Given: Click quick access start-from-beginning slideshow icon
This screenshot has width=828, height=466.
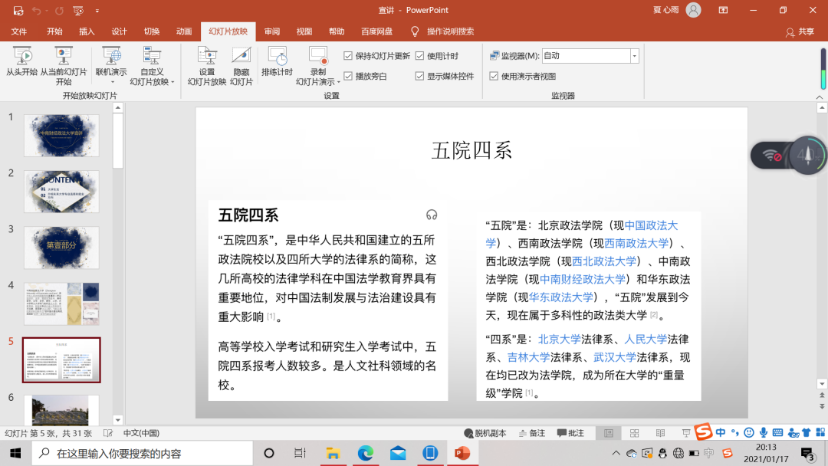Looking at the screenshot, I should click(78, 11).
